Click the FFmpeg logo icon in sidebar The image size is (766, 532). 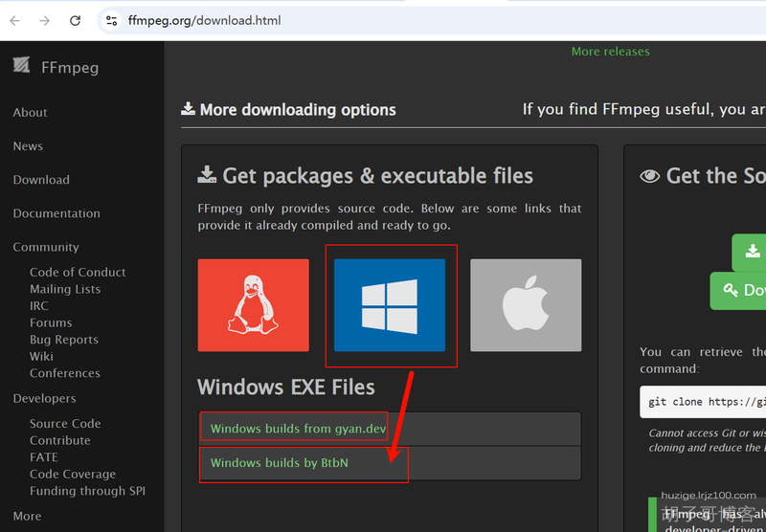(x=21, y=65)
